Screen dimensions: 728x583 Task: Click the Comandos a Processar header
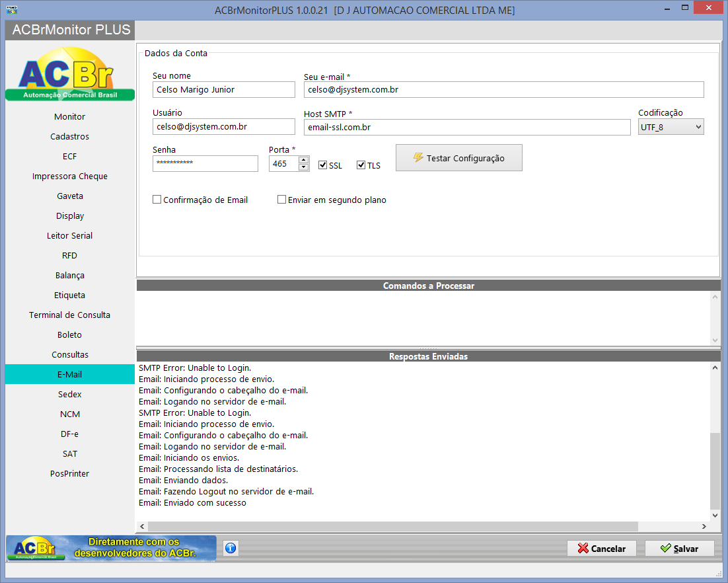[x=428, y=286]
